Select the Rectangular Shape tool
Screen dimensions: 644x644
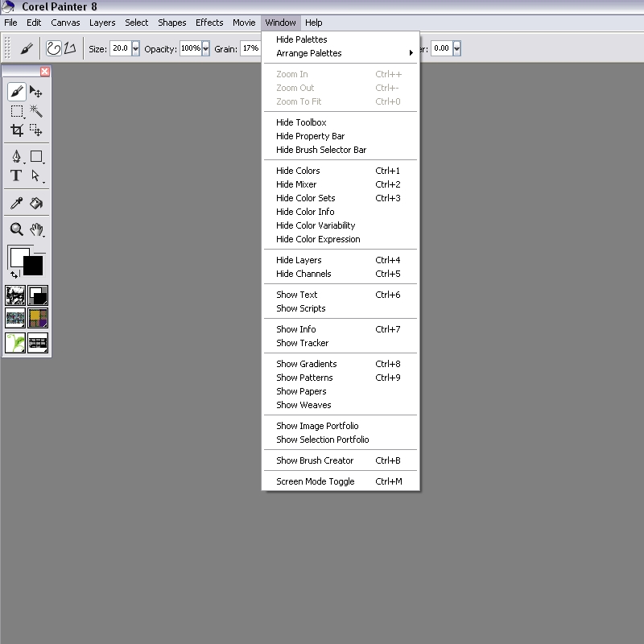click(36, 156)
